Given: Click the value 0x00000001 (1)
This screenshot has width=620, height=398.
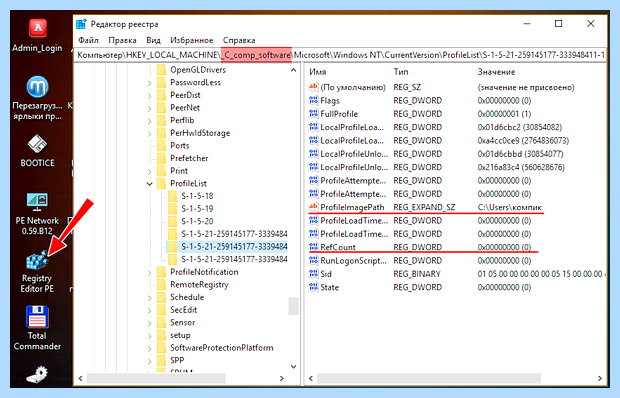Looking at the screenshot, I should pos(504,114).
